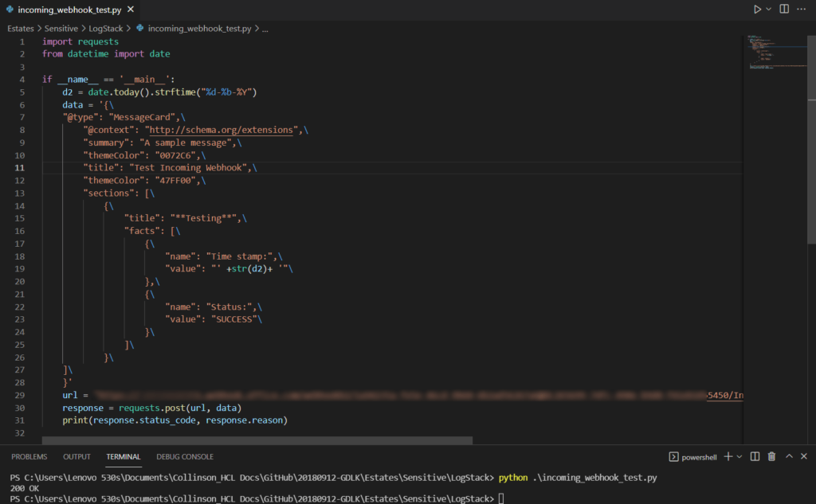The height and width of the screenshot is (504, 816).
Task: Open the DEBUG CONSOLE panel tab
Action: 185,457
